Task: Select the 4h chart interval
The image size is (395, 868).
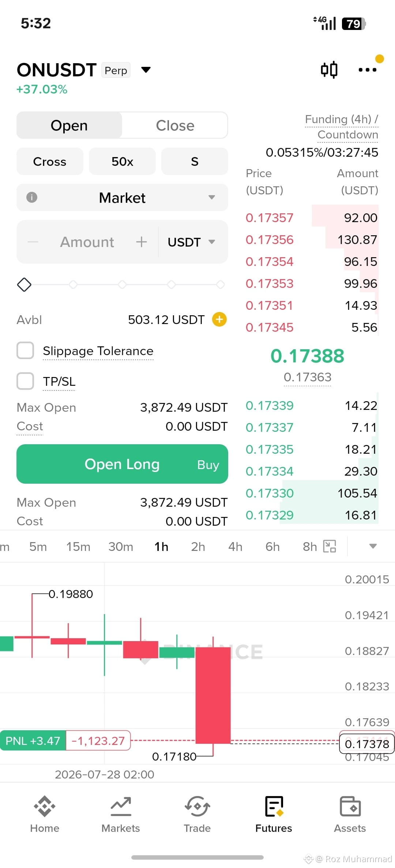Action: [235, 547]
